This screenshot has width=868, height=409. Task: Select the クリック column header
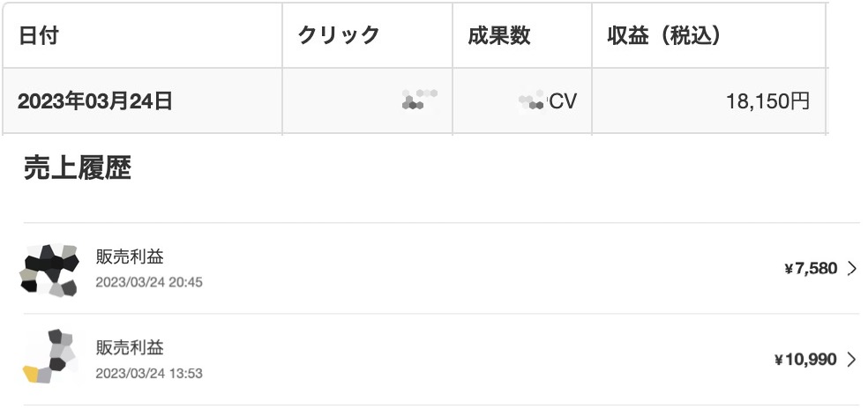[x=367, y=35]
